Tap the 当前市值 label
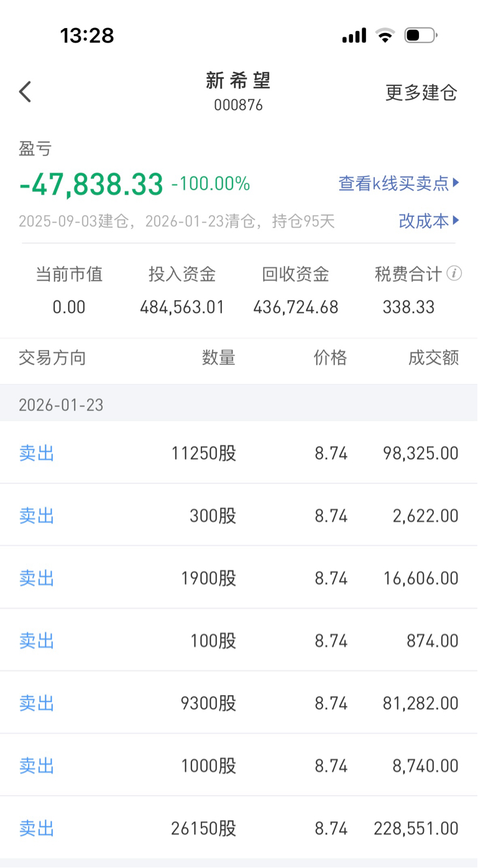 coord(69,274)
